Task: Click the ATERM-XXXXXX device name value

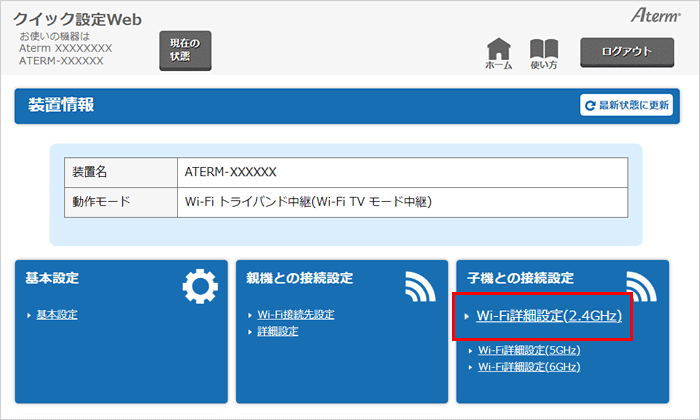Action: pyautogui.click(x=230, y=172)
